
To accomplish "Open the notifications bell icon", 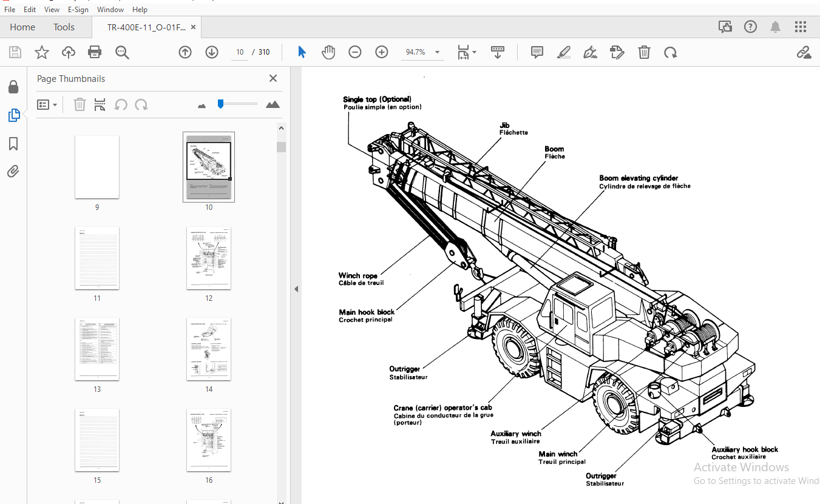I will (776, 27).
